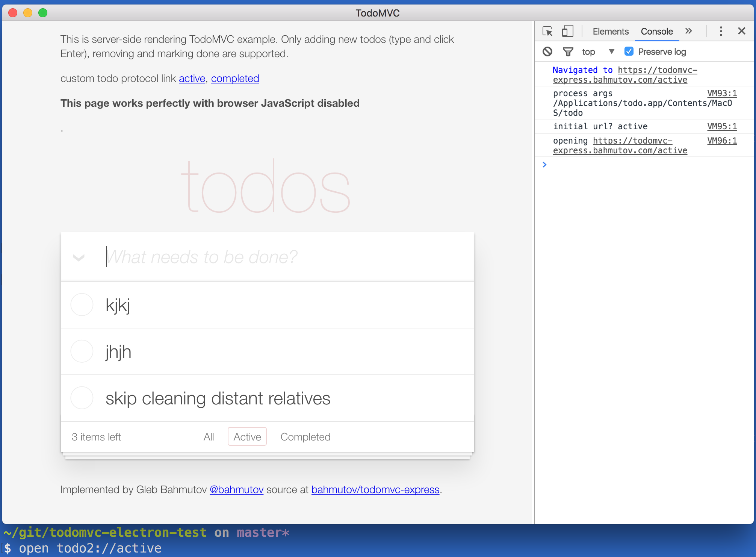This screenshot has width=756, height=557.
Task: Select the Console tab
Action: pos(656,32)
